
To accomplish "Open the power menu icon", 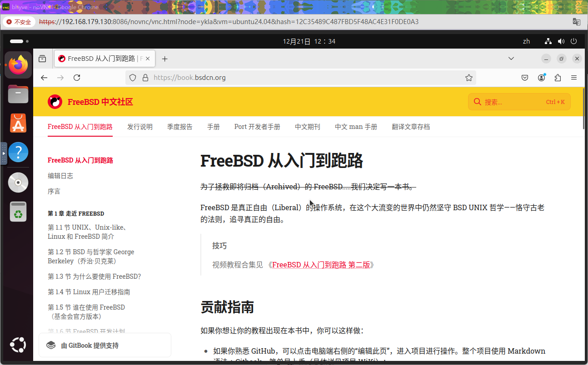I will click(574, 41).
